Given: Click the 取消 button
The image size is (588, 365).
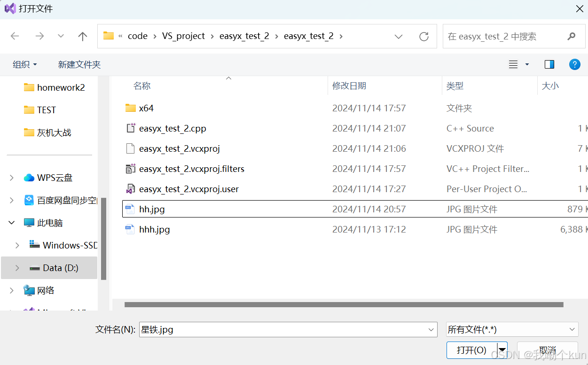Looking at the screenshot, I should point(548,350).
